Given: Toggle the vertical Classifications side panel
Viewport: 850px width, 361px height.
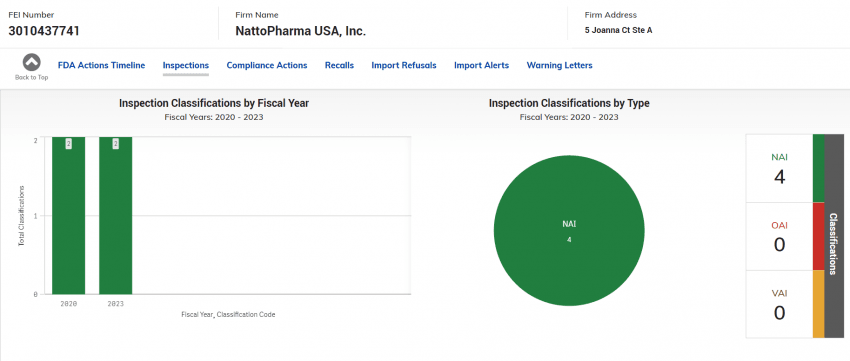Looking at the screenshot, I should [x=834, y=236].
